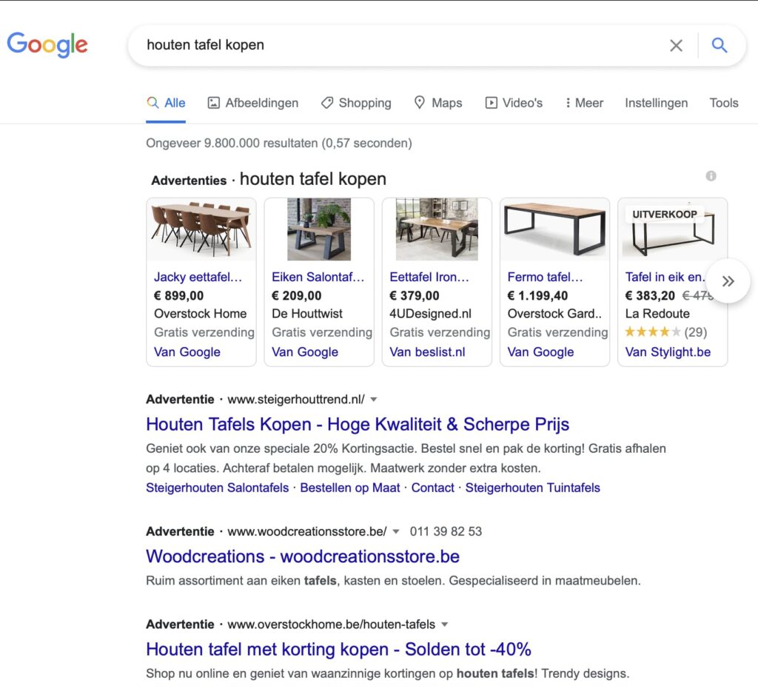758x700 pixels.
Task: Open the Eiken Salontafel product image
Action: pos(319,229)
